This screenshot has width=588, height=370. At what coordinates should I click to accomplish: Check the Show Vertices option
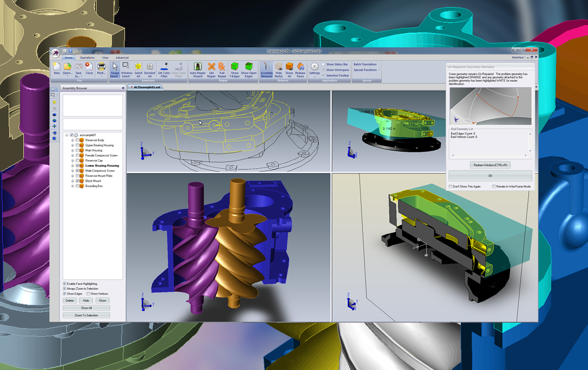[88, 293]
